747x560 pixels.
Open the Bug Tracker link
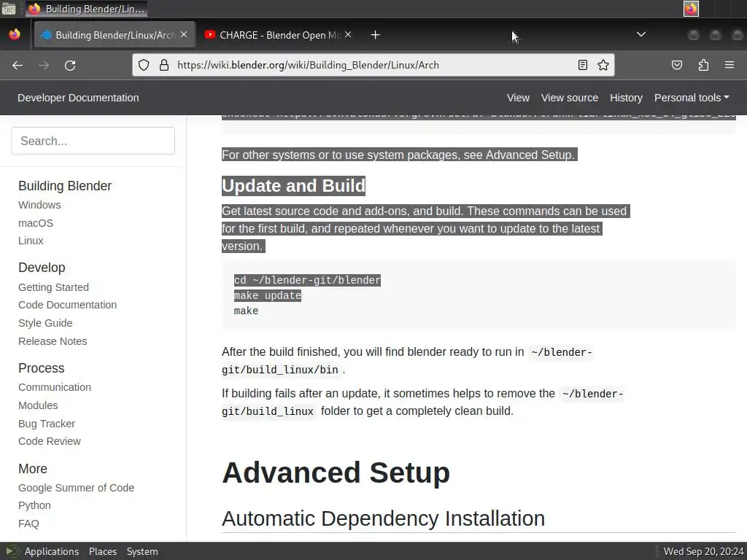pos(47,424)
